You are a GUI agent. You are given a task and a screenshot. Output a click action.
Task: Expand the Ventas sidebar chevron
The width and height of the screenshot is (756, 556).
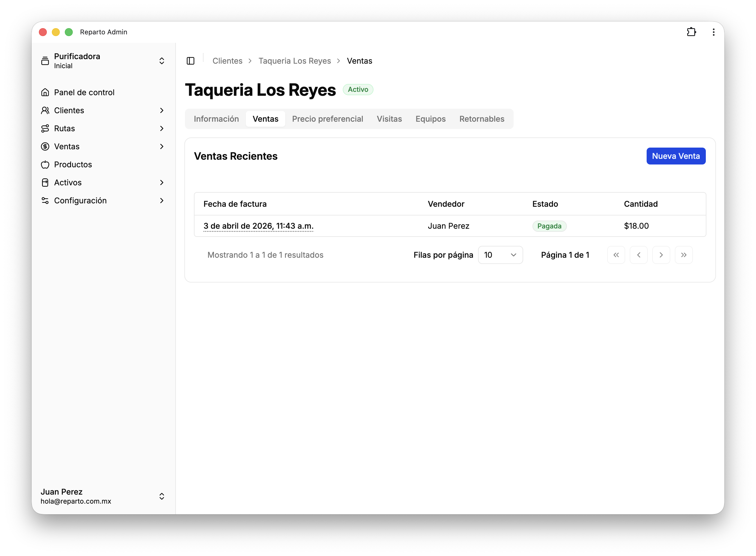point(162,146)
